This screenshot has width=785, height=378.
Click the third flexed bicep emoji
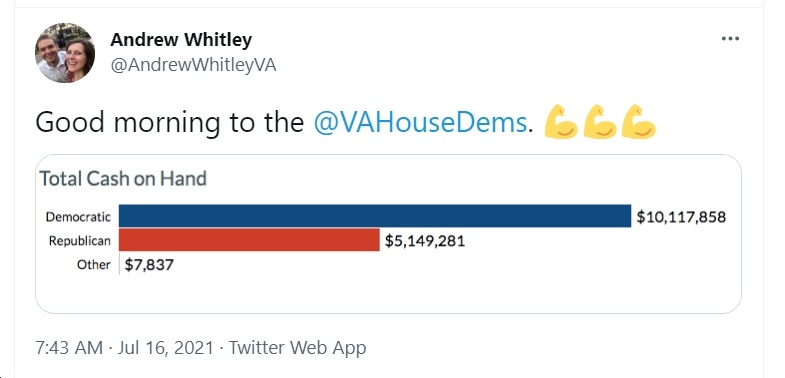[639, 122]
